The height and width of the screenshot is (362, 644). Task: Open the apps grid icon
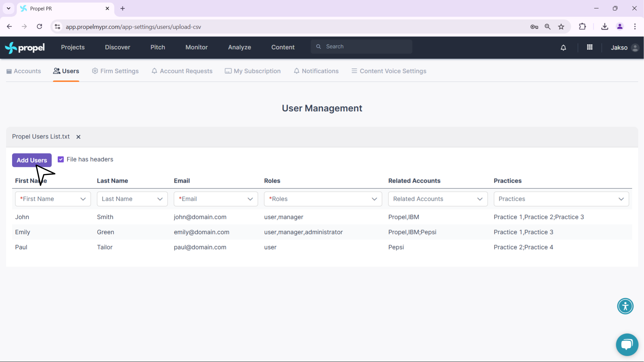[590, 47]
